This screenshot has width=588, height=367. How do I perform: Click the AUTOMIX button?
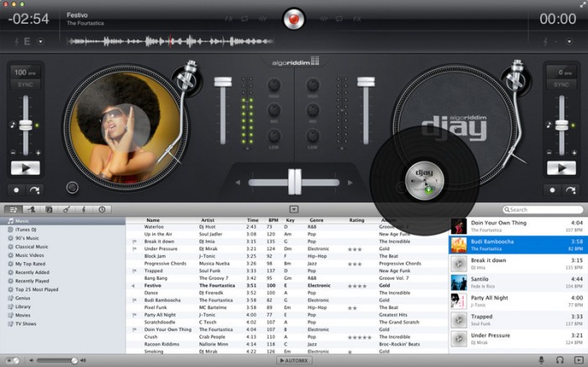click(294, 360)
